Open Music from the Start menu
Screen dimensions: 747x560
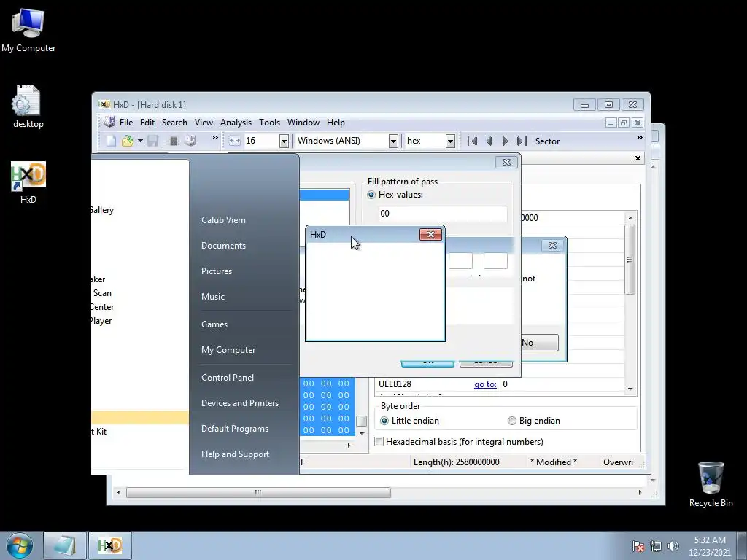point(213,297)
